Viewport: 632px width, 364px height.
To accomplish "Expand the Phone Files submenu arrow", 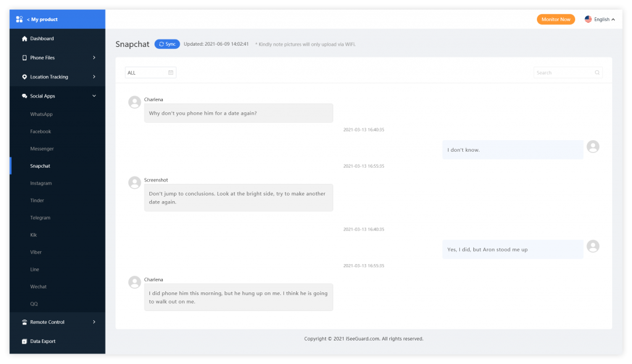I will [x=94, y=57].
